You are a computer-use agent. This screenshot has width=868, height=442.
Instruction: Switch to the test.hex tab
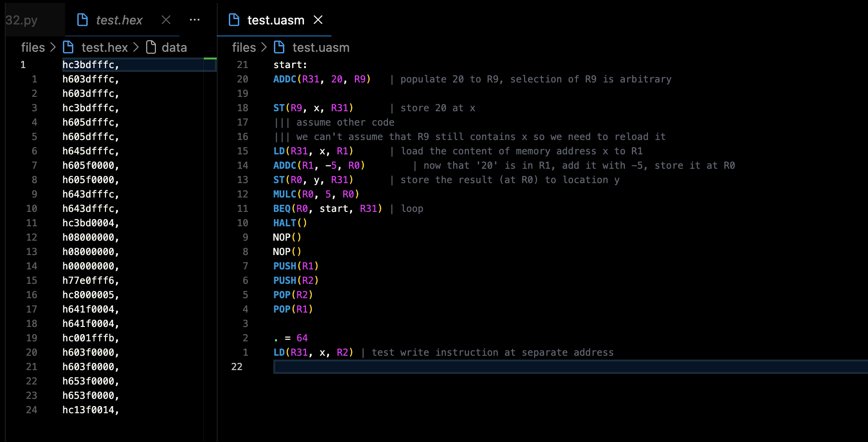[119, 20]
